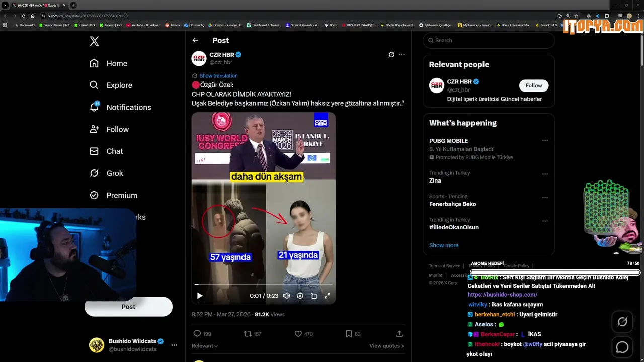Click bushido-shop.com link in chat overlay
This screenshot has width=644, height=362.
pos(503,295)
